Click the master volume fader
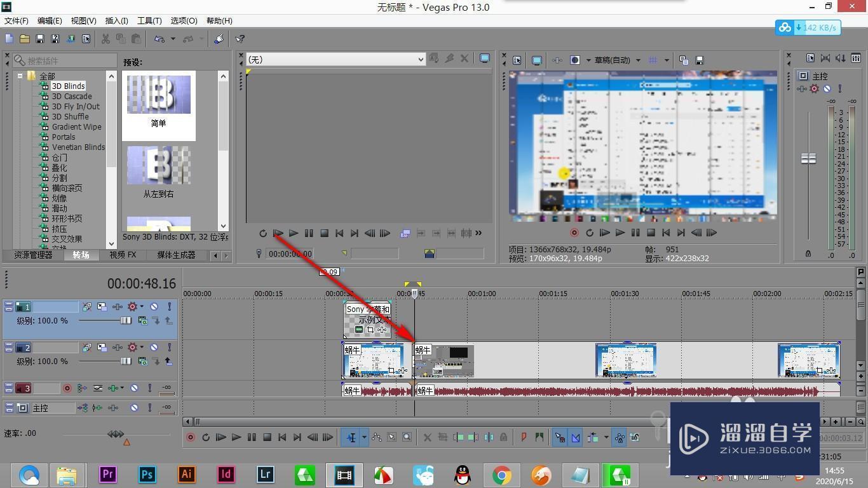 click(808, 158)
